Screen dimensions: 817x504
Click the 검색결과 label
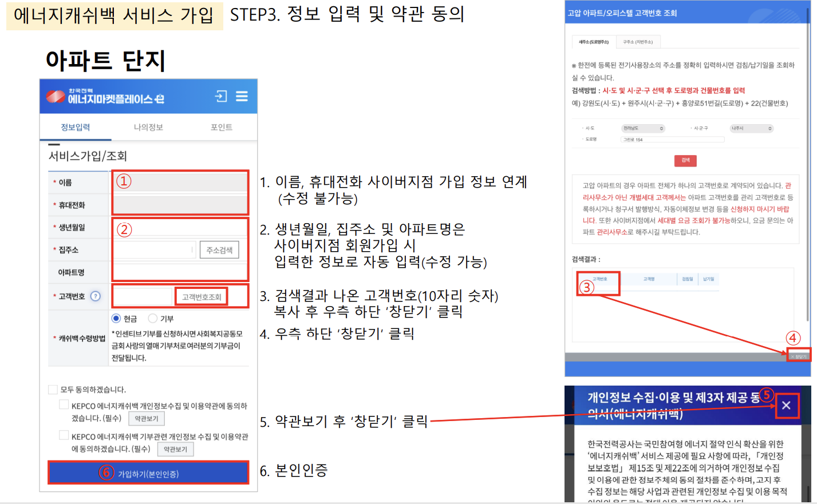tap(586, 259)
